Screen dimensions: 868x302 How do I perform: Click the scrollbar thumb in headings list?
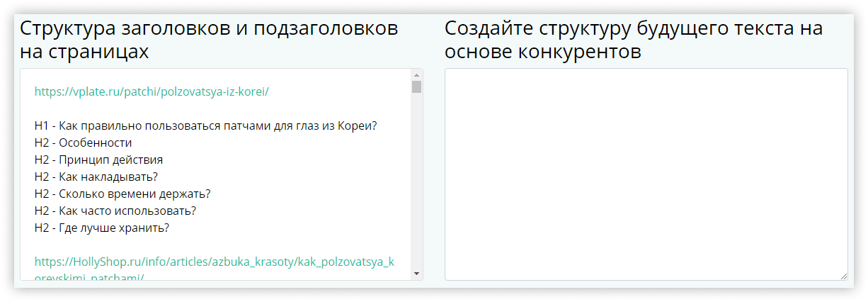[x=416, y=86]
